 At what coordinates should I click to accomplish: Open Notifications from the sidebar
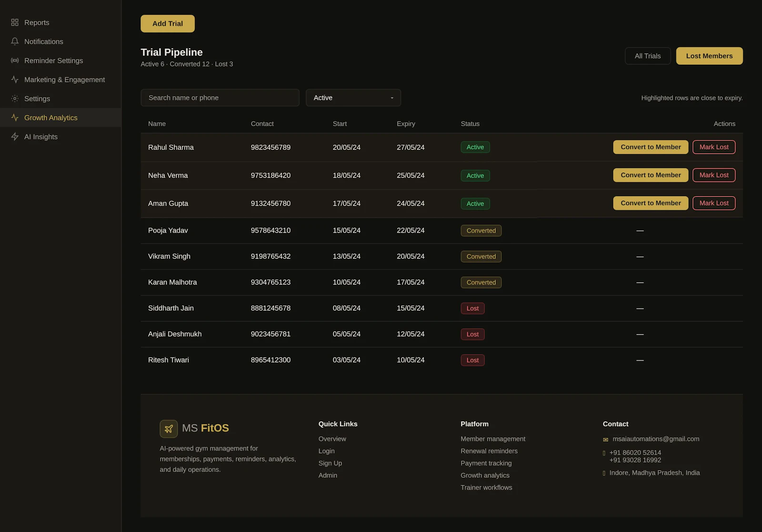[60, 41]
